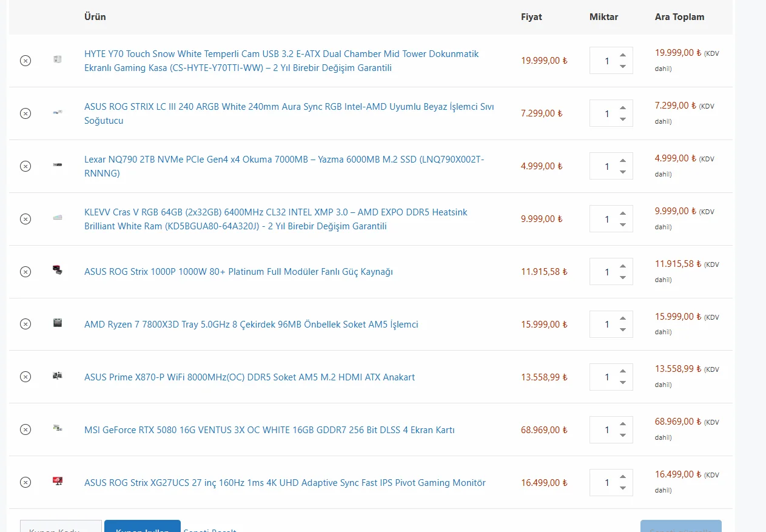Remove MSI GeForce RTX 5080 from cart

[25, 430]
